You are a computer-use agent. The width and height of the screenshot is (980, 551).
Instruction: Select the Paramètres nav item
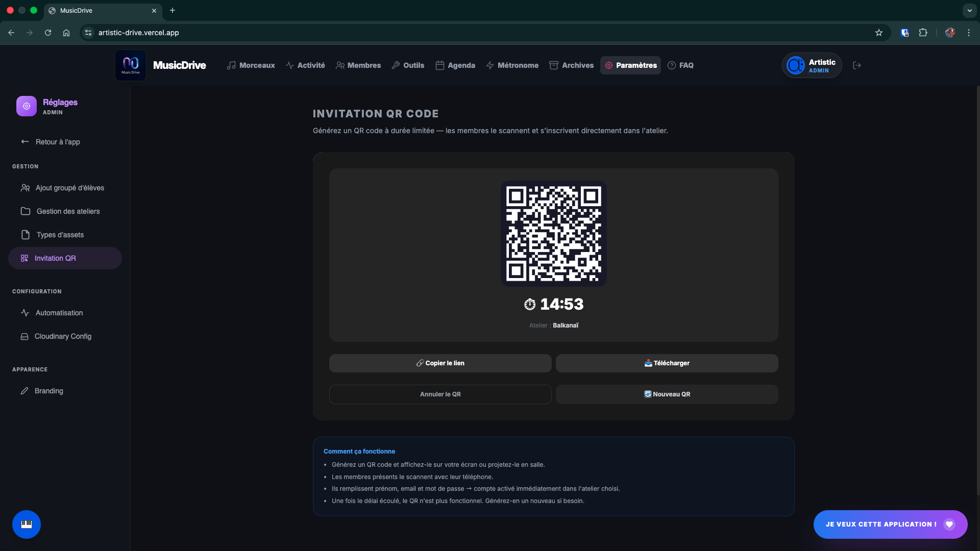631,65
